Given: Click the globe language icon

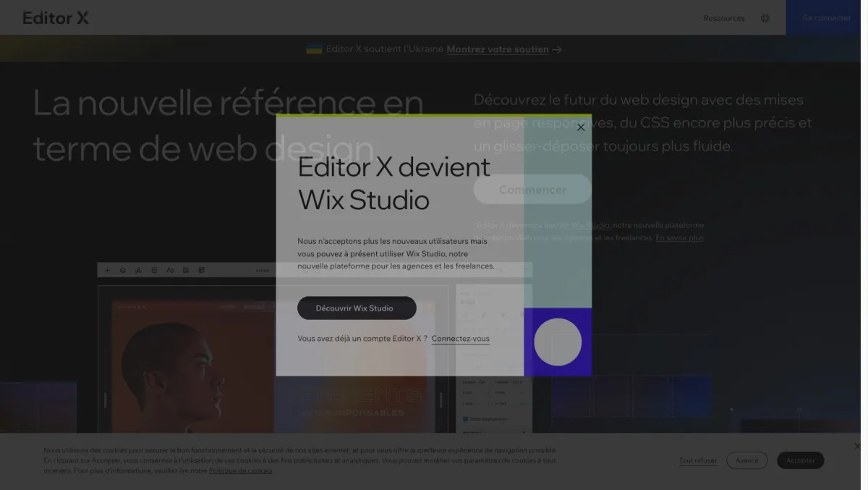Looking at the screenshot, I should point(765,18).
